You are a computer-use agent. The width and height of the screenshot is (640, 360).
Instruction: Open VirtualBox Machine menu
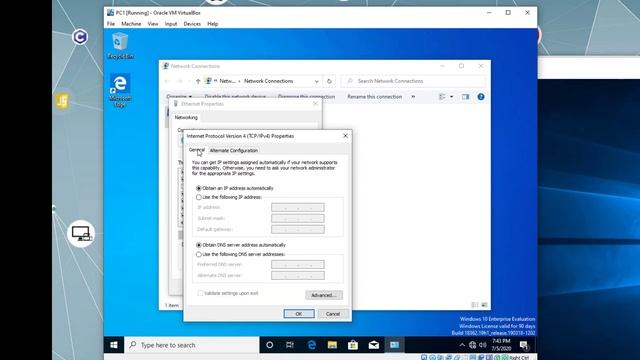click(x=131, y=24)
